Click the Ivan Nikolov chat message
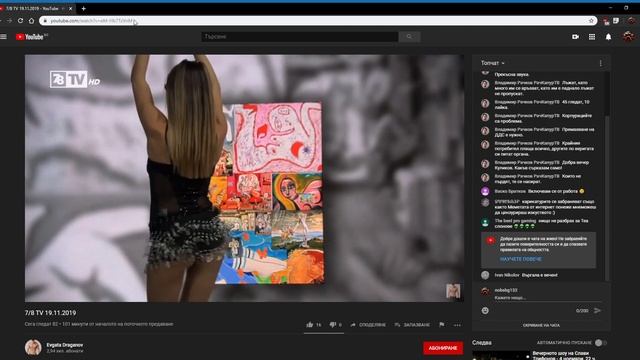The height and width of the screenshot is (360, 640). [x=519, y=275]
